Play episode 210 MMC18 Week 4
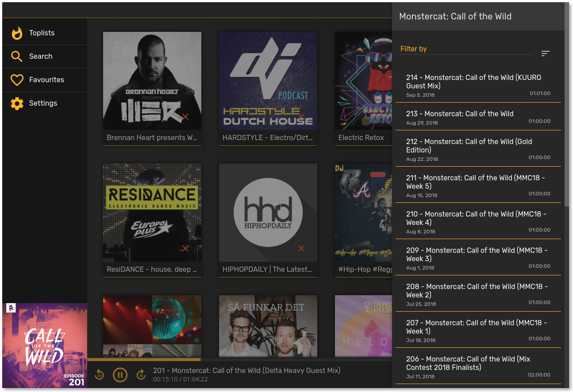Image resolution: width=573 pixels, height=392 pixels. tap(478, 221)
